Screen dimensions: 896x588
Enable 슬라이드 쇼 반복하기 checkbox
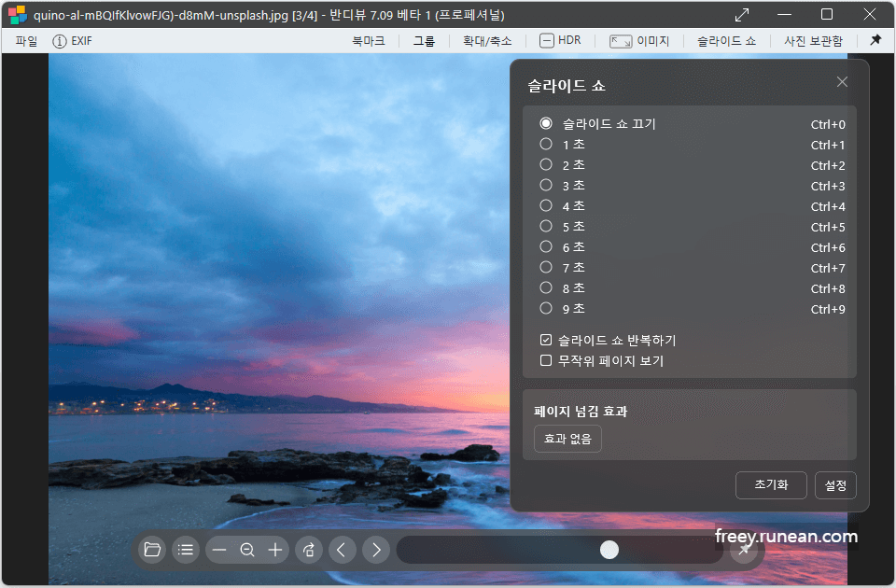[x=546, y=340]
